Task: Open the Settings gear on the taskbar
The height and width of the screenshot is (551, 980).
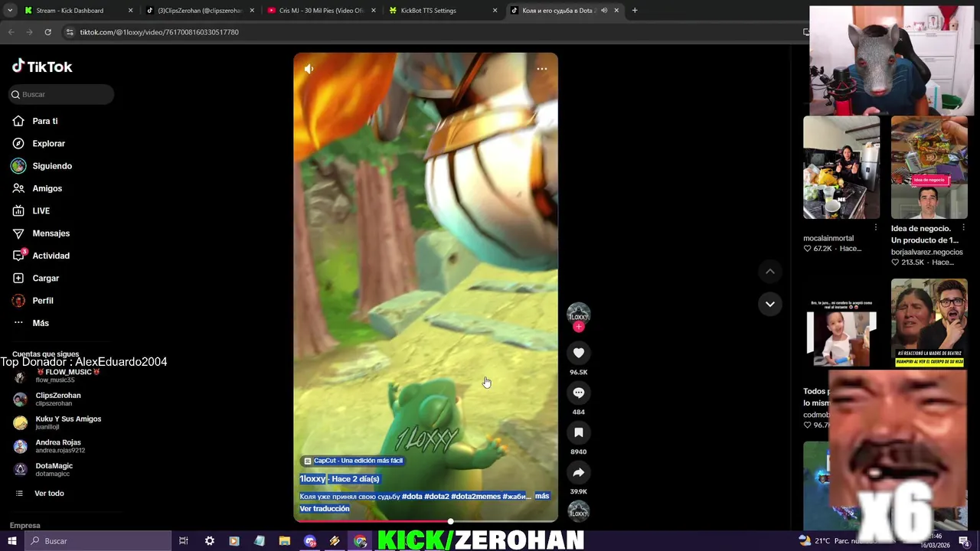Action: (209, 541)
